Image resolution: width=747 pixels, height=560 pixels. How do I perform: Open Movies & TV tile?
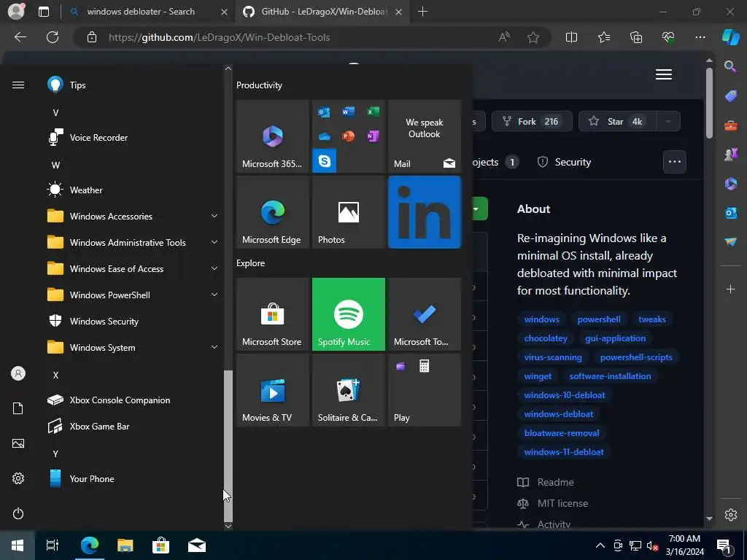(273, 390)
